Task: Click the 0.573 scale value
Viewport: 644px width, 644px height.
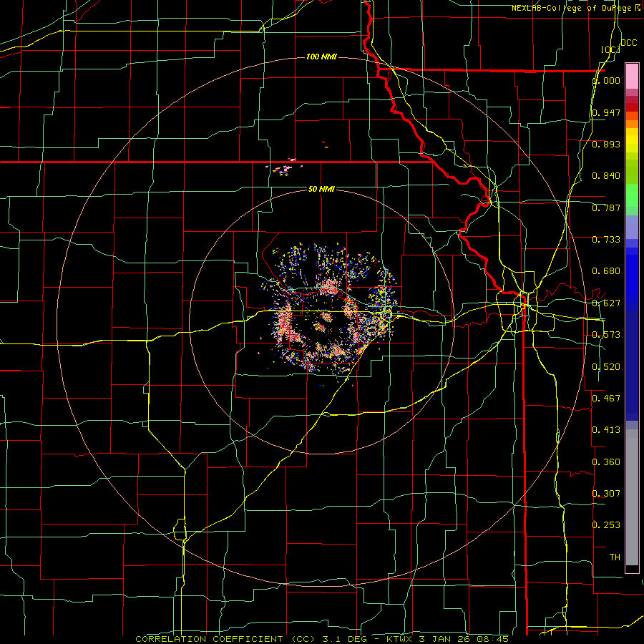Action: tap(606, 335)
